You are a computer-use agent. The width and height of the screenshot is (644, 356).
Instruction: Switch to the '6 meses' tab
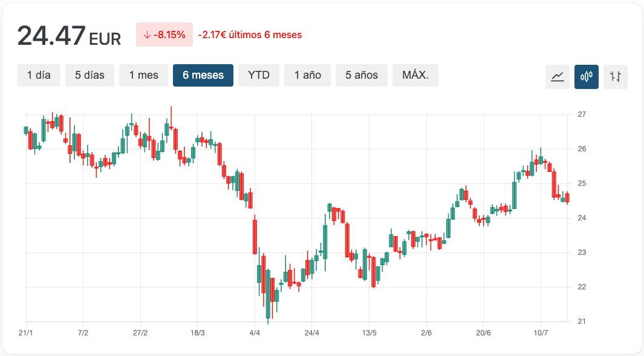pyautogui.click(x=203, y=75)
